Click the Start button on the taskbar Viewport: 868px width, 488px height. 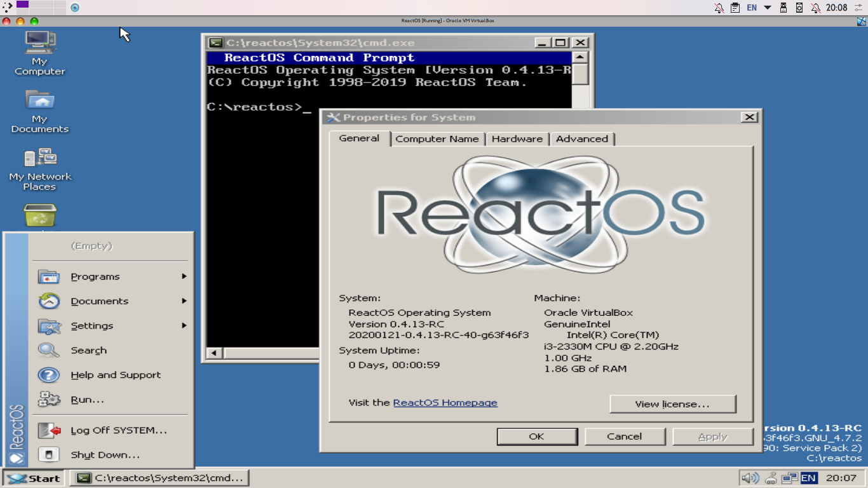(34, 478)
